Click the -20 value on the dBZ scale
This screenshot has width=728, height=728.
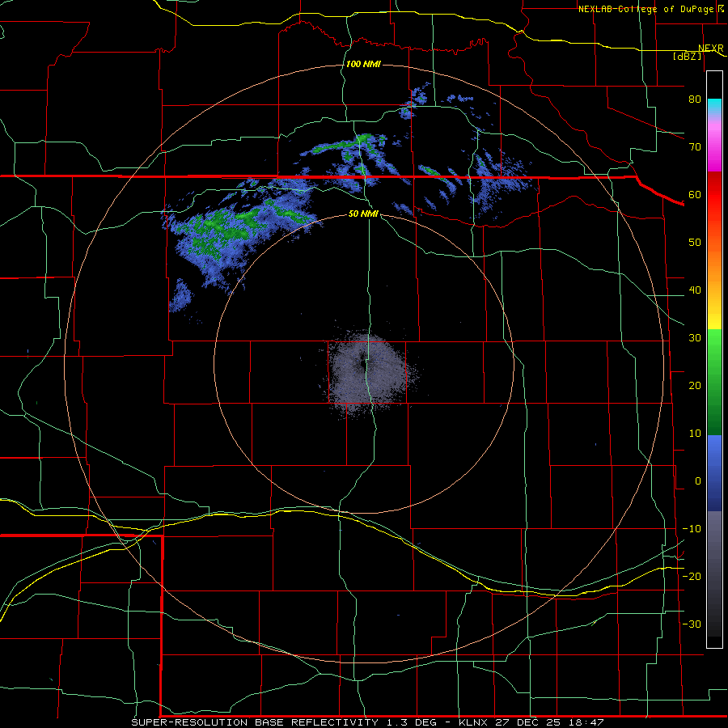coord(692,576)
